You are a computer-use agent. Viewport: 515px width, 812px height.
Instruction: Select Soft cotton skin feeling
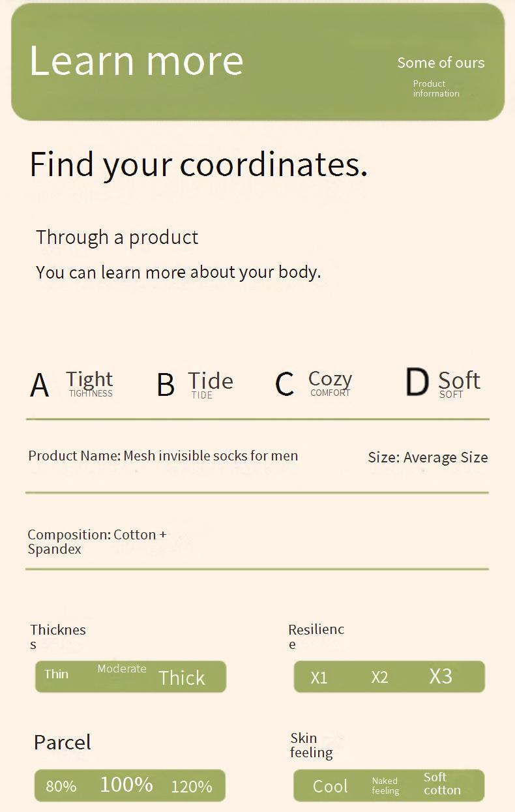(x=442, y=784)
